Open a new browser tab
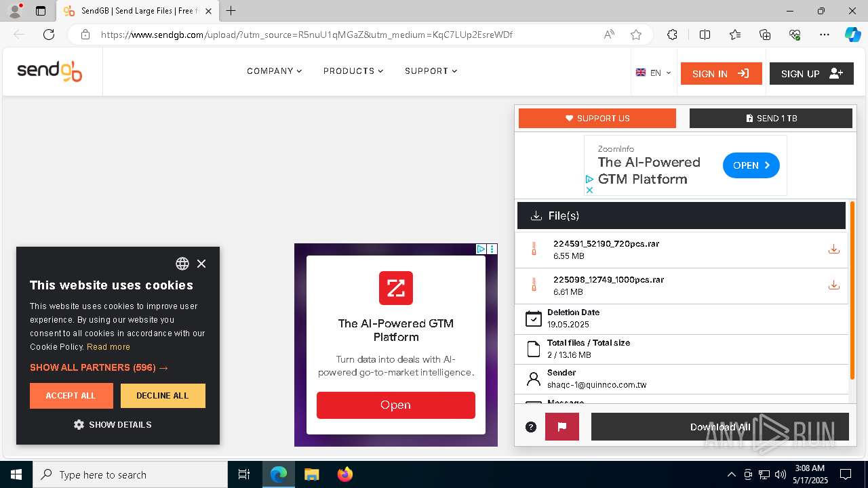The image size is (868, 488). pos(231,11)
